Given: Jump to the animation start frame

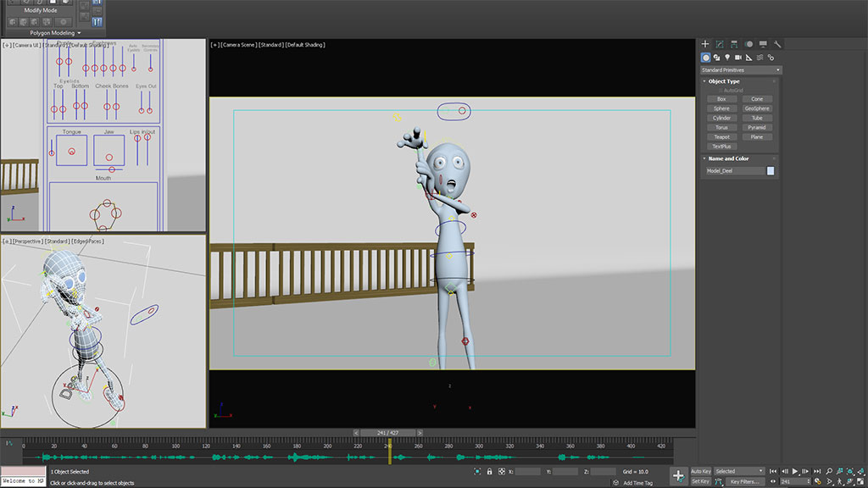Looking at the screenshot, I should (773, 471).
